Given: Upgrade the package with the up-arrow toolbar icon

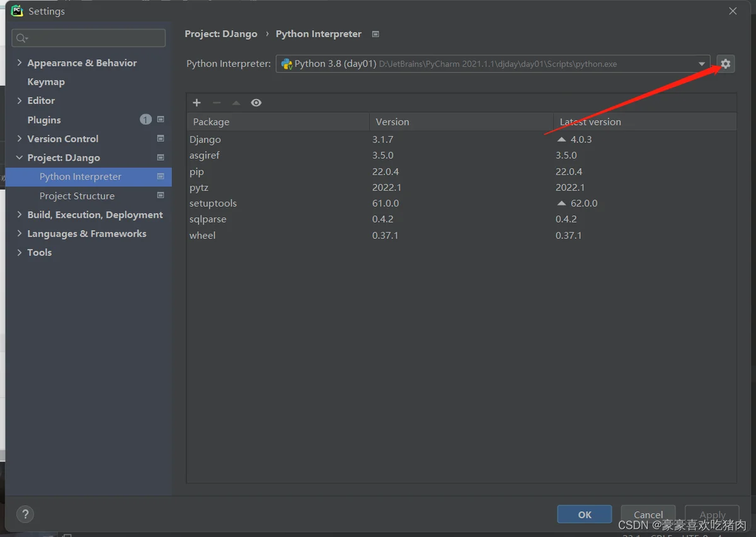Looking at the screenshot, I should click(x=236, y=103).
